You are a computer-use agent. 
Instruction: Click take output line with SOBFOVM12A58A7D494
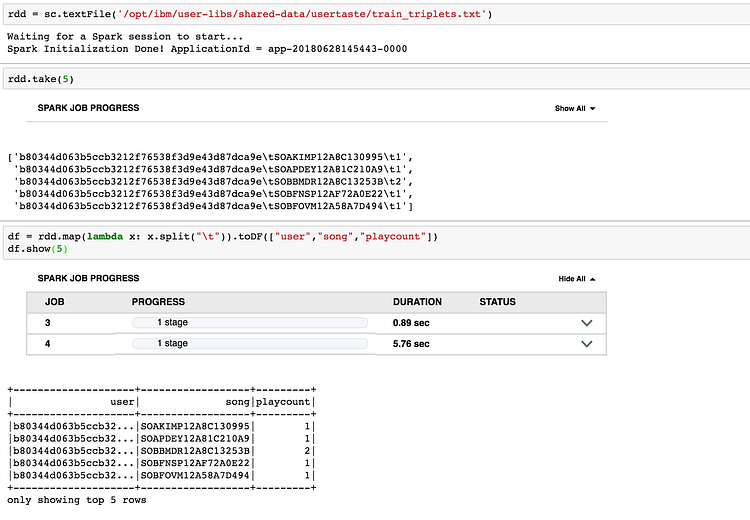[213, 207]
